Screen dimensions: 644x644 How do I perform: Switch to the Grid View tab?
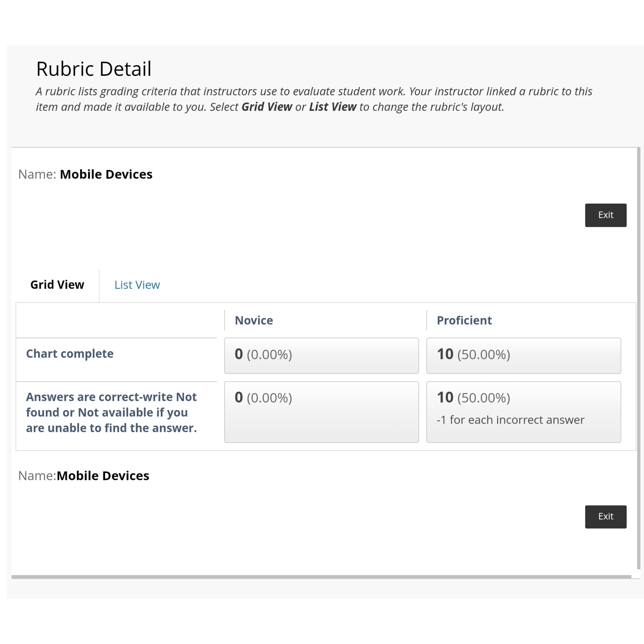(x=57, y=285)
